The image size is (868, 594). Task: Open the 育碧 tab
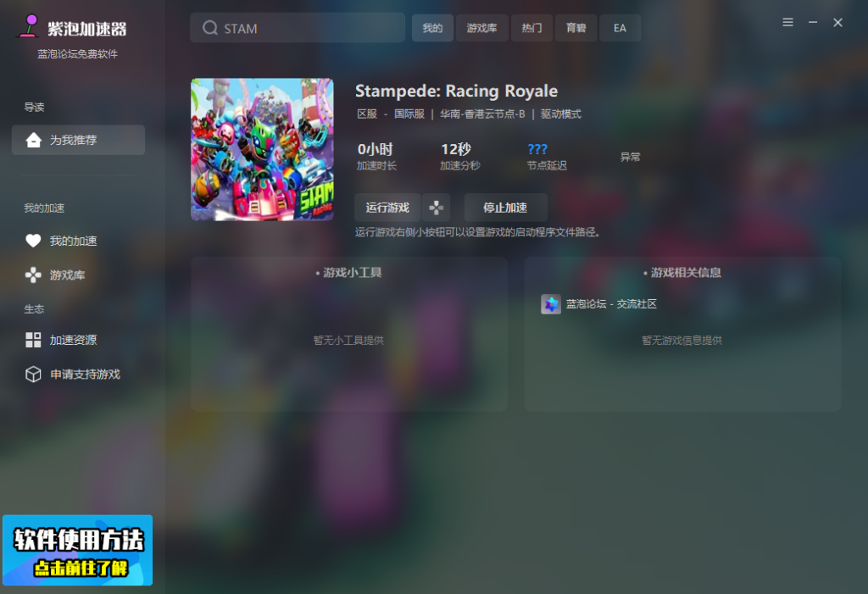coord(576,28)
